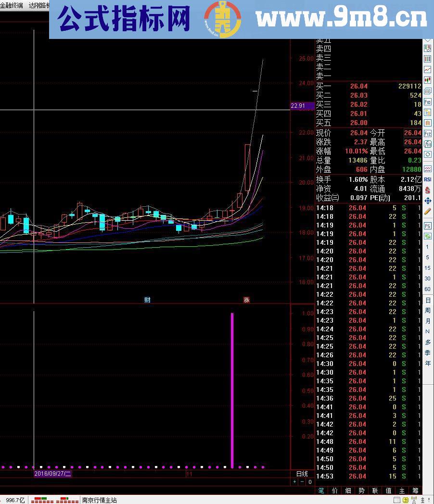Click the plus zoom button below 日线
This screenshot has width=434, height=504.
294,481
